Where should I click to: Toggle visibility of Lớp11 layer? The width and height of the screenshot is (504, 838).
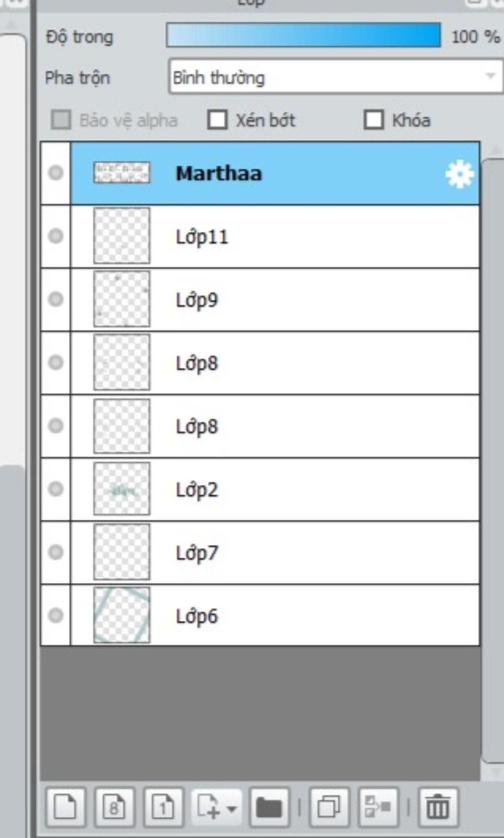click(x=56, y=236)
